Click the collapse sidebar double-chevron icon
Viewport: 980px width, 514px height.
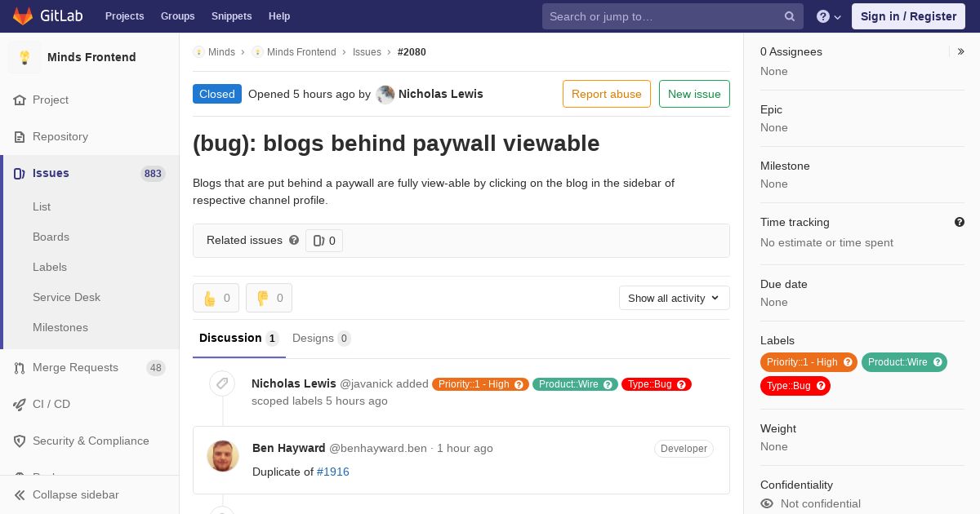(x=20, y=494)
